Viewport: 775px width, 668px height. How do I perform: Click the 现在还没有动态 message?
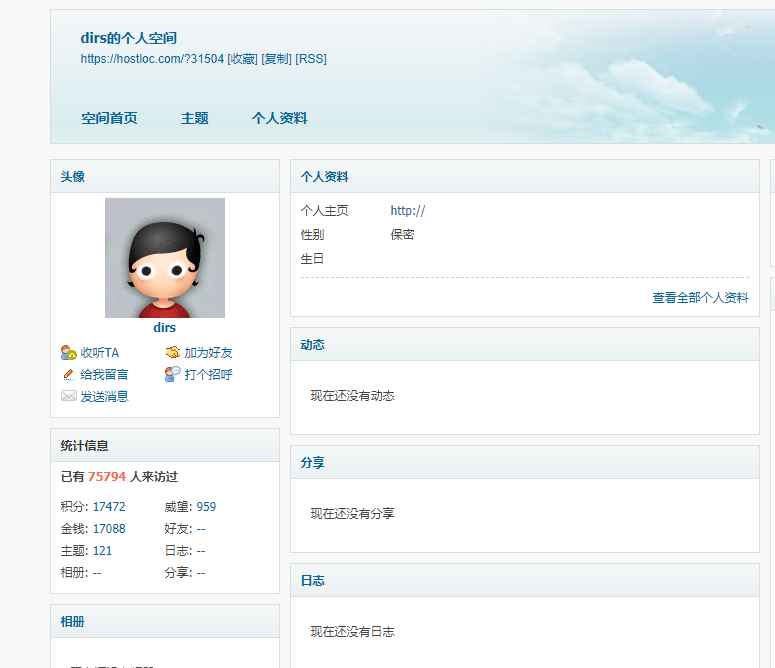tap(352, 396)
